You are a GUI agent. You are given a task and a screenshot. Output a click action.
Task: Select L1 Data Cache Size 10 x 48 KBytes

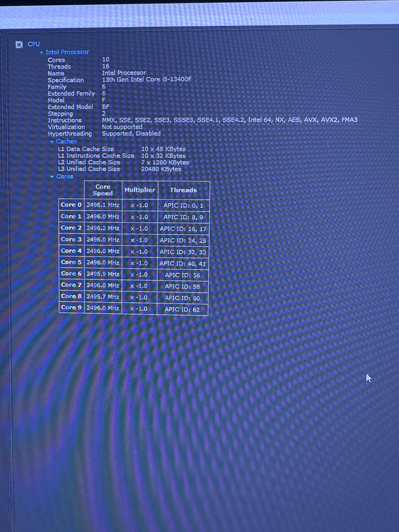[x=163, y=149]
